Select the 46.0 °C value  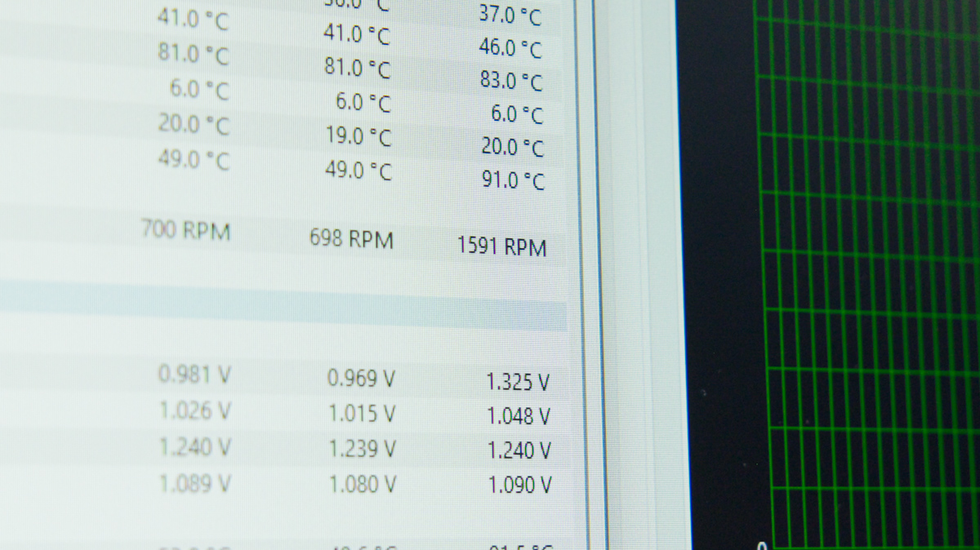coord(510,48)
